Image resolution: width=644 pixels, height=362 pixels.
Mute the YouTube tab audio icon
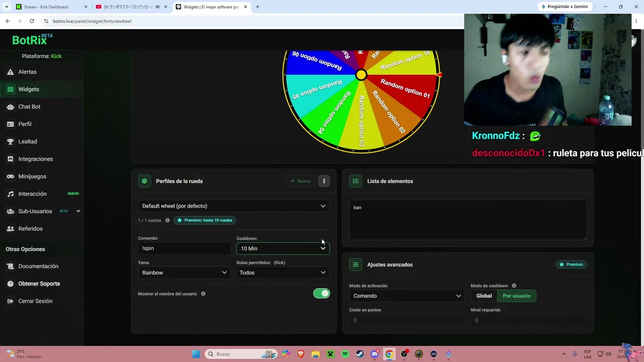157,7
